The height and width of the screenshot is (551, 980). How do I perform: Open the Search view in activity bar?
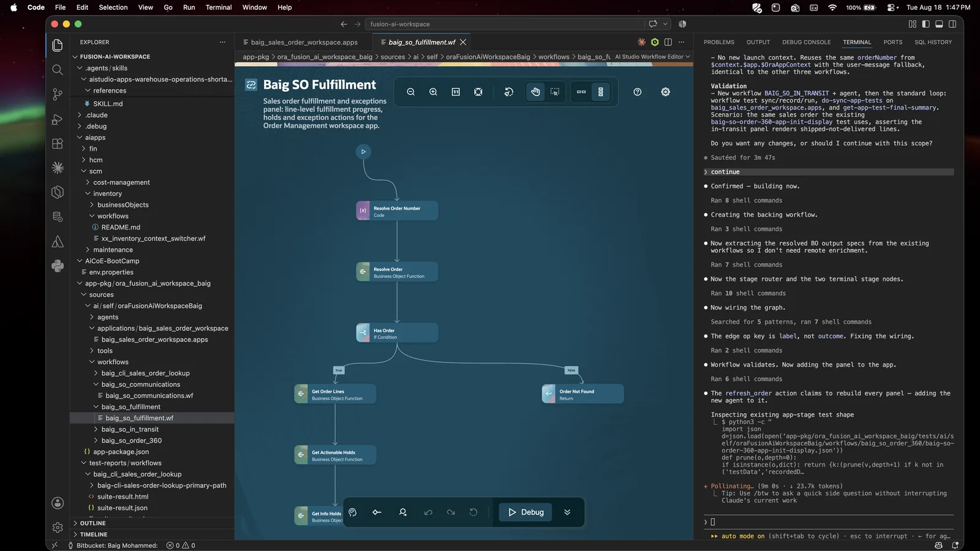pyautogui.click(x=58, y=70)
